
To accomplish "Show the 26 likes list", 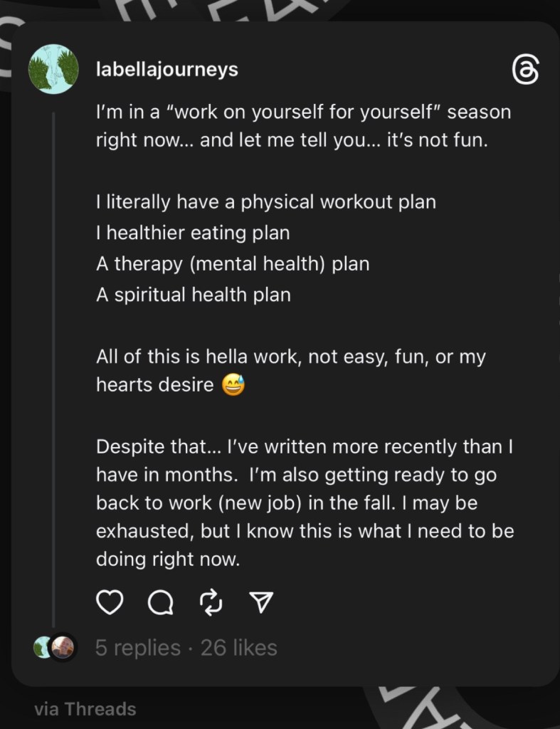I will pyautogui.click(x=239, y=648).
